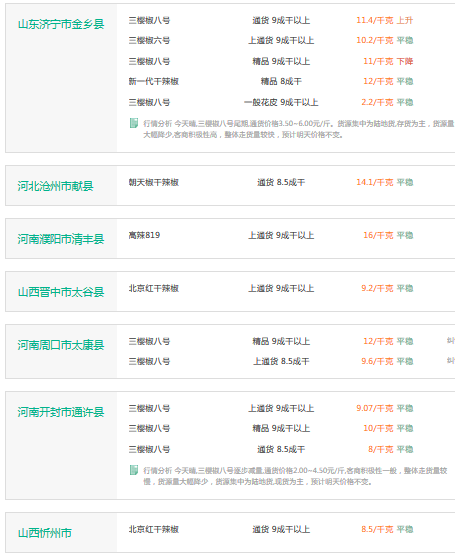Open the 河南开封市通许县 region link

pos(61,412)
